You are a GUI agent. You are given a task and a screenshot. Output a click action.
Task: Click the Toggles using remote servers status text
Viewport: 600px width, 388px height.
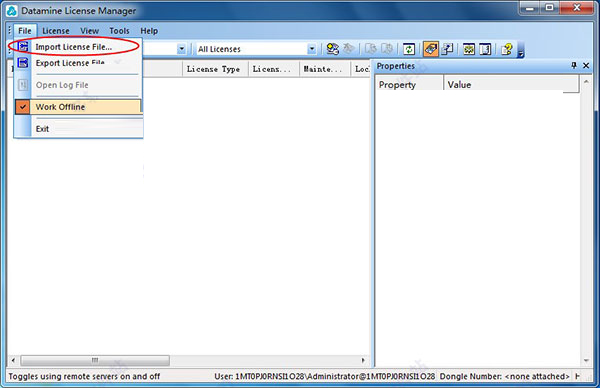84,377
